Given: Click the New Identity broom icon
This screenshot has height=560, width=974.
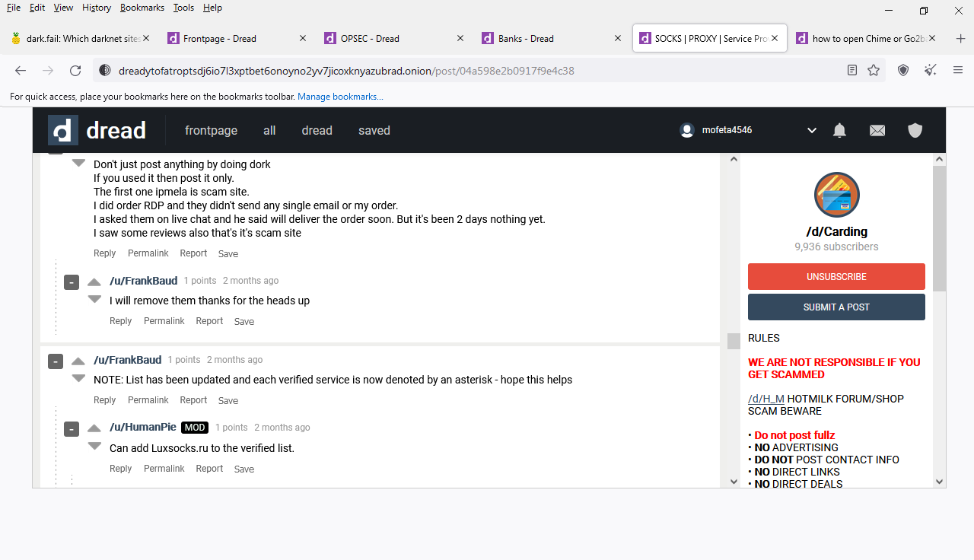Looking at the screenshot, I should (931, 70).
